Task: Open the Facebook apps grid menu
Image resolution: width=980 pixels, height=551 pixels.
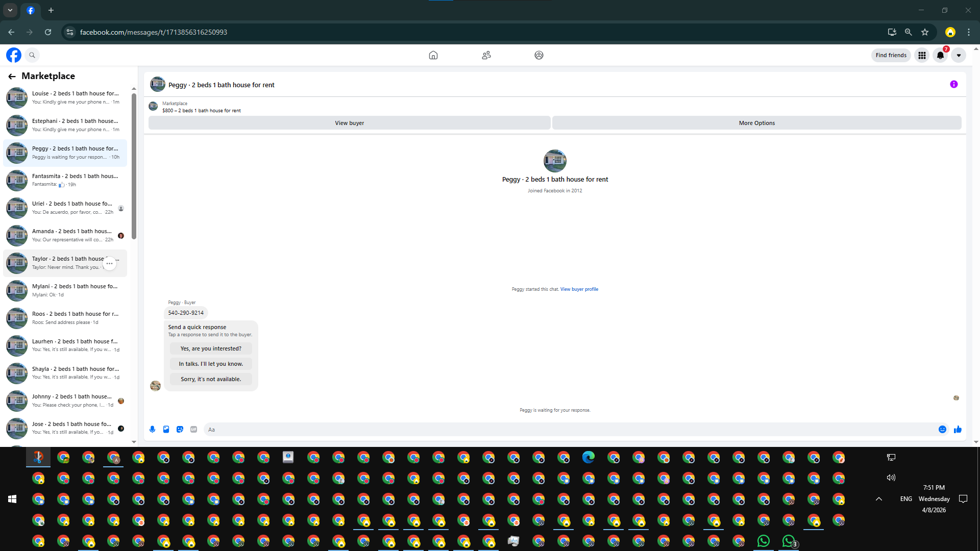Action: (922, 55)
